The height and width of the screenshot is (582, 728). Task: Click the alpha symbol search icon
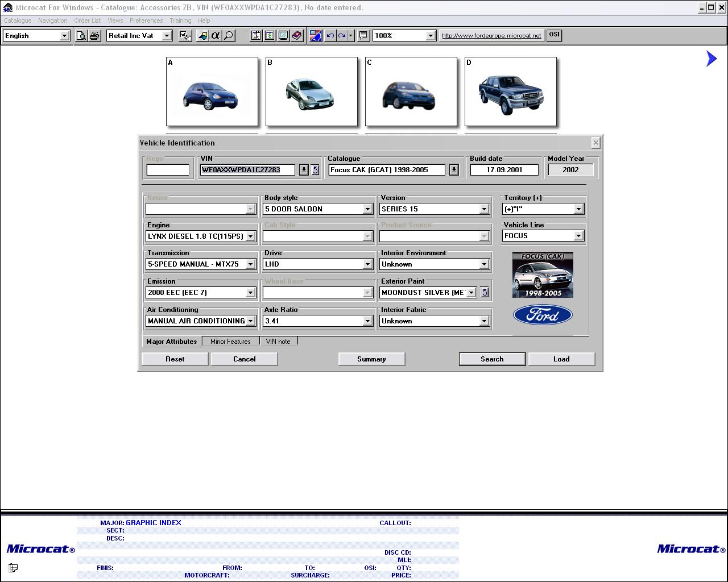[x=216, y=36]
